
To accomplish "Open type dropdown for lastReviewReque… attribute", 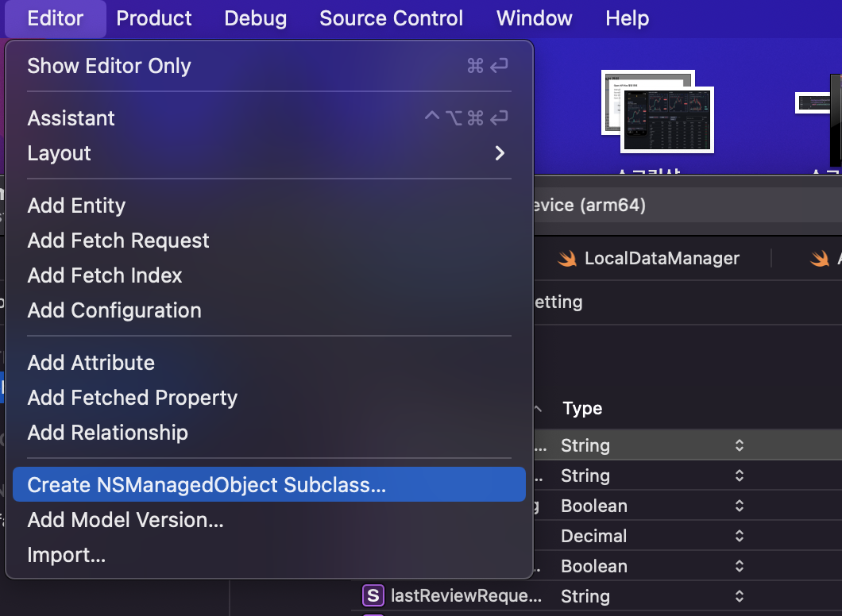I will tap(739, 596).
